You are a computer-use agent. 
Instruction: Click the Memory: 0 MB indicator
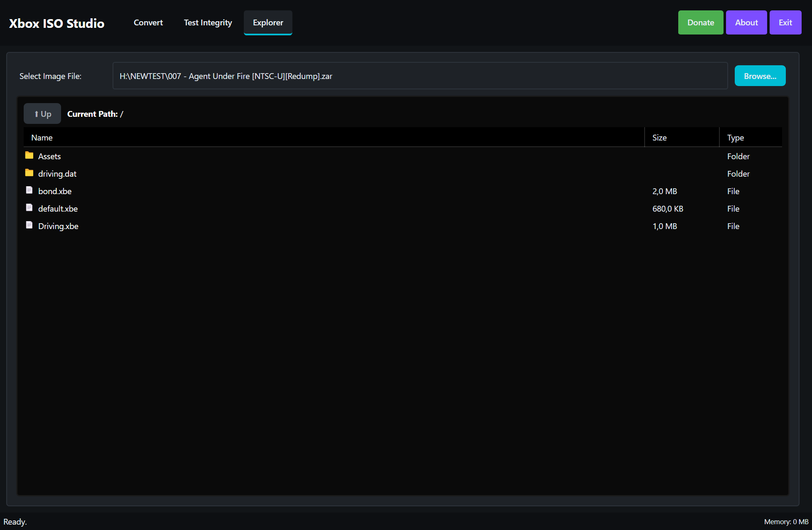[786, 522]
